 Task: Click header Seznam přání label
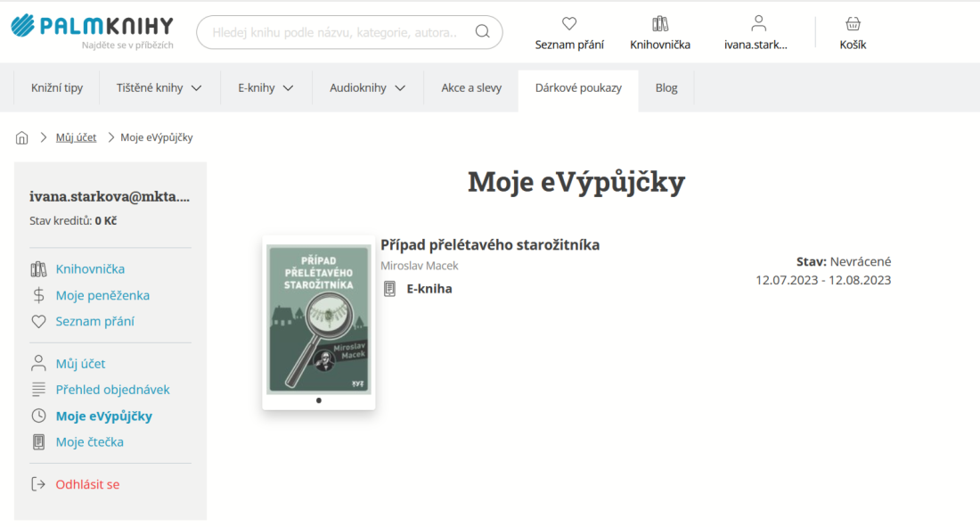pyautogui.click(x=569, y=45)
